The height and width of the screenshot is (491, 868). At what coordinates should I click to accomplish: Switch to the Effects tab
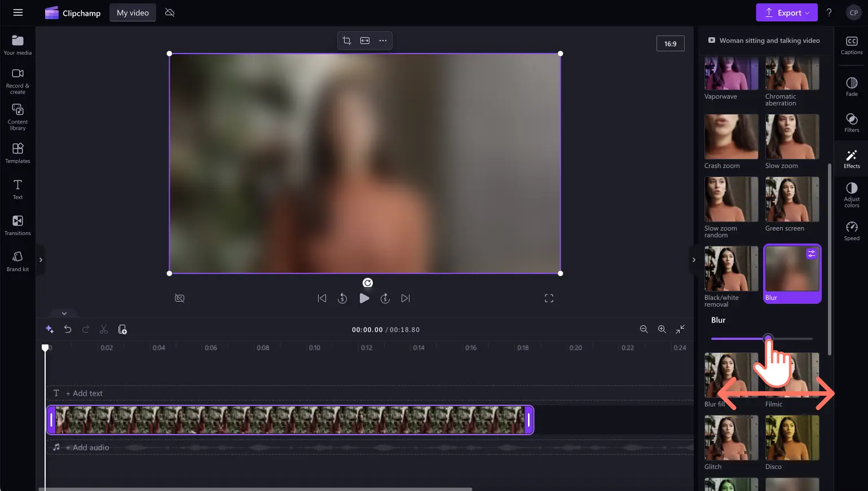point(852,158)
